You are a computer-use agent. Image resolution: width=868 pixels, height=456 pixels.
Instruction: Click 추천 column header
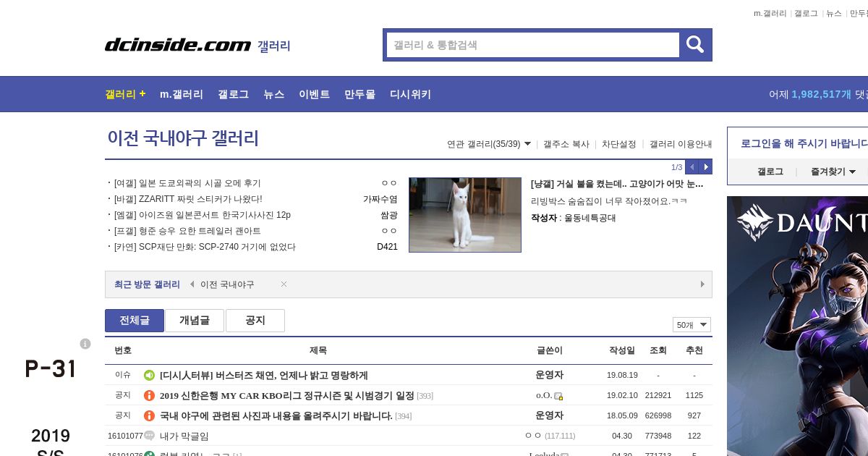pos(694,350)
